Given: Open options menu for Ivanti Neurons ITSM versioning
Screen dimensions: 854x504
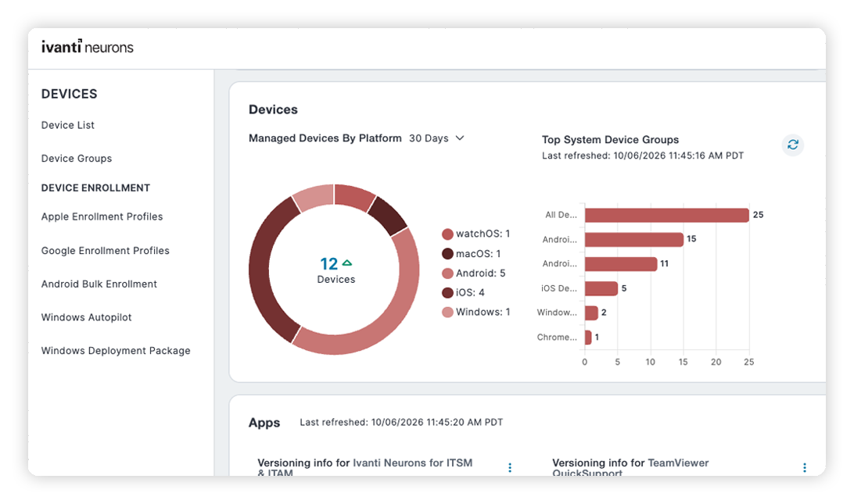Looking at the screenshot, I should (x=510, y=467).
